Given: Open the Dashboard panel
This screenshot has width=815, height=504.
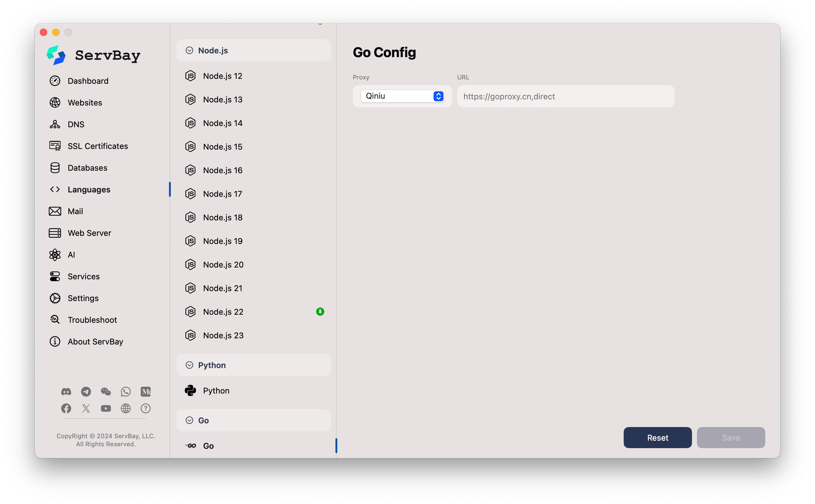Looking at the screenshot, I should pyautogui.click(x=88, y=81).
